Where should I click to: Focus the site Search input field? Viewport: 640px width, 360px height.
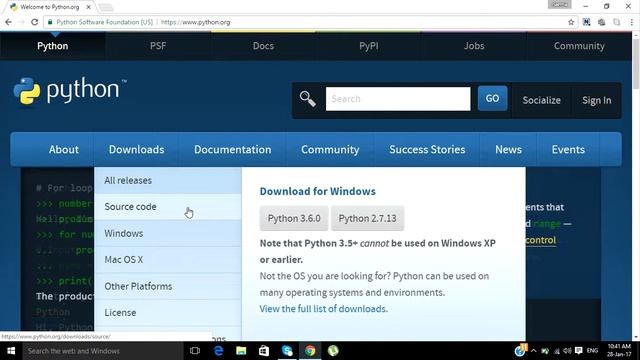tap(398, 99)
